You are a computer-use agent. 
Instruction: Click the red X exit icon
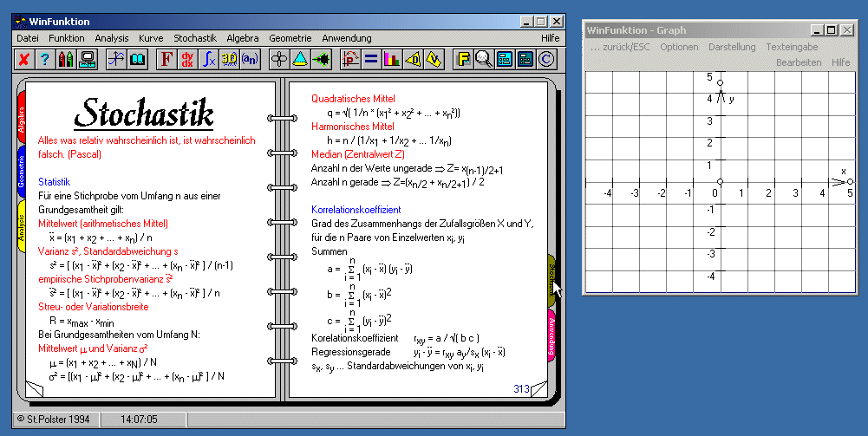click(x=23, y=59)
